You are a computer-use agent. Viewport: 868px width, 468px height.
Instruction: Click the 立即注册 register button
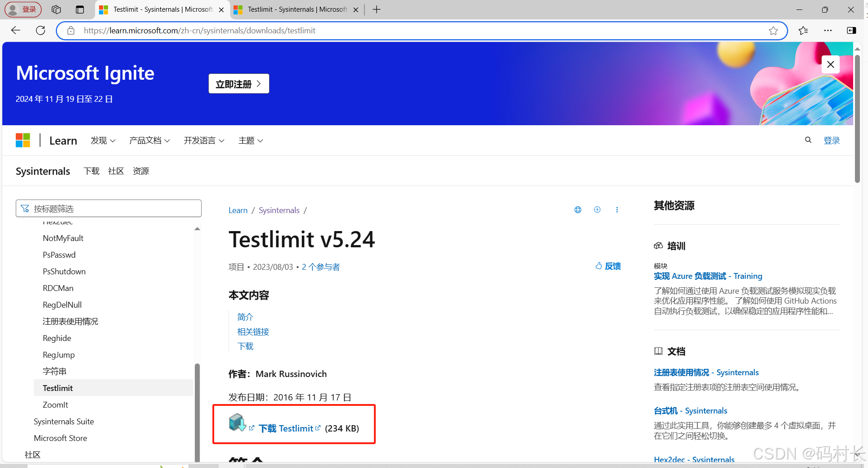point(239,84)
